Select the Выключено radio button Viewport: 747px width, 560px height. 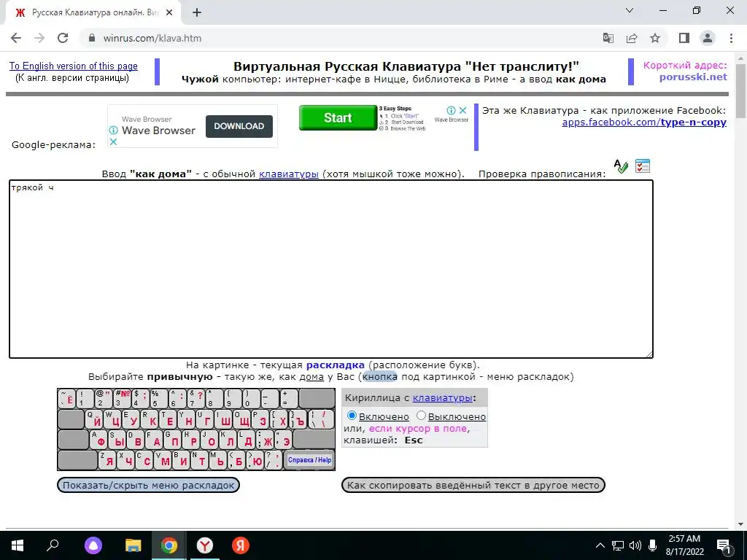coord(421,415)
